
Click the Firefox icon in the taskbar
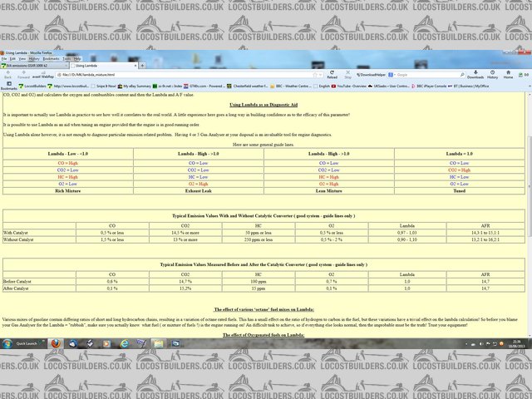click(52, 342)
